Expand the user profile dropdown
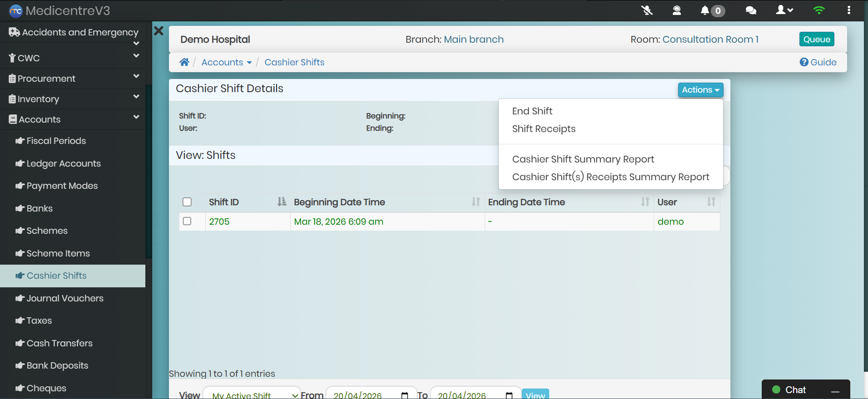Viewport: 868px width, 399px height. pyautogui.click(x=784, y=10)
